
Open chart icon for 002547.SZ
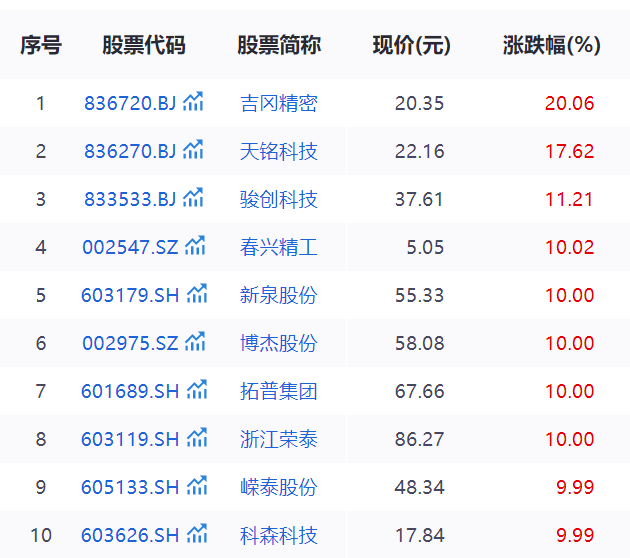pos(197,246)
